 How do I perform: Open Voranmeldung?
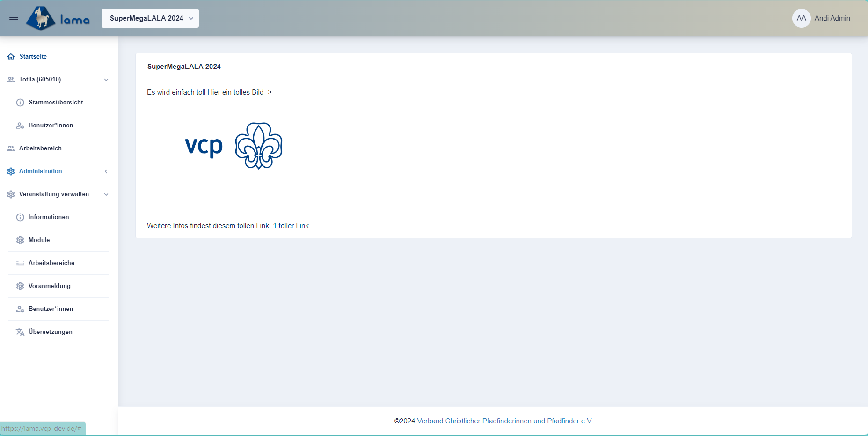(50, 286)
